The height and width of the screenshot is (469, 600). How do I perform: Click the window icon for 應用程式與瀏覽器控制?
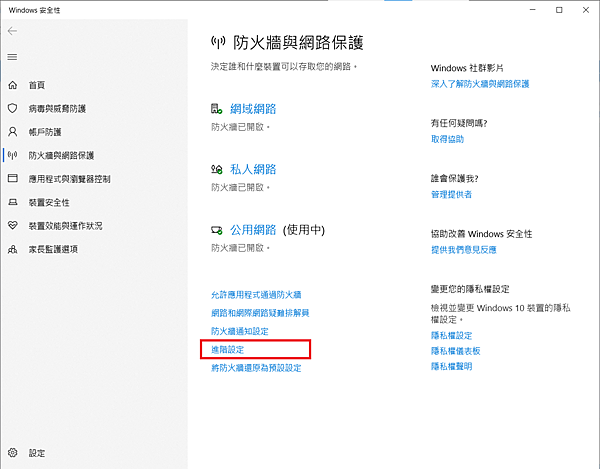(x=13, y=178)
